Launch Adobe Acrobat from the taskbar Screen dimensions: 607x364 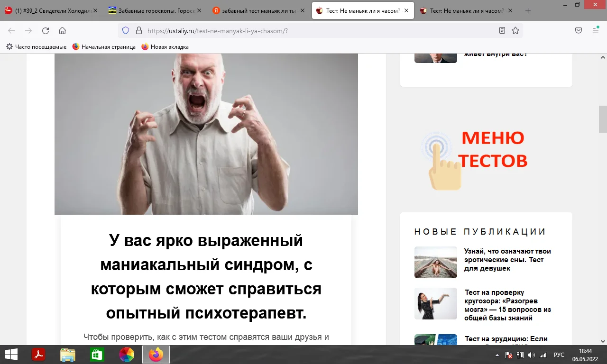pyautogui.click(x=38, y=354)
